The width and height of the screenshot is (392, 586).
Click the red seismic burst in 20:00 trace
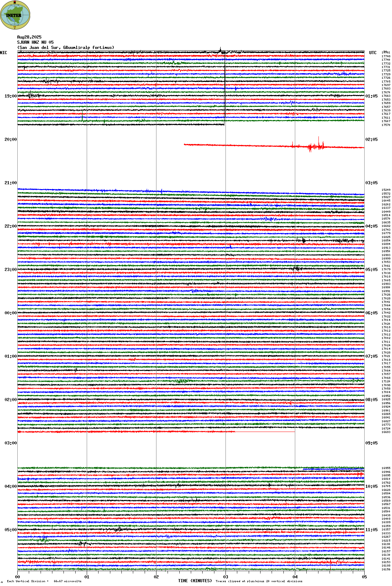pos(316,146)
